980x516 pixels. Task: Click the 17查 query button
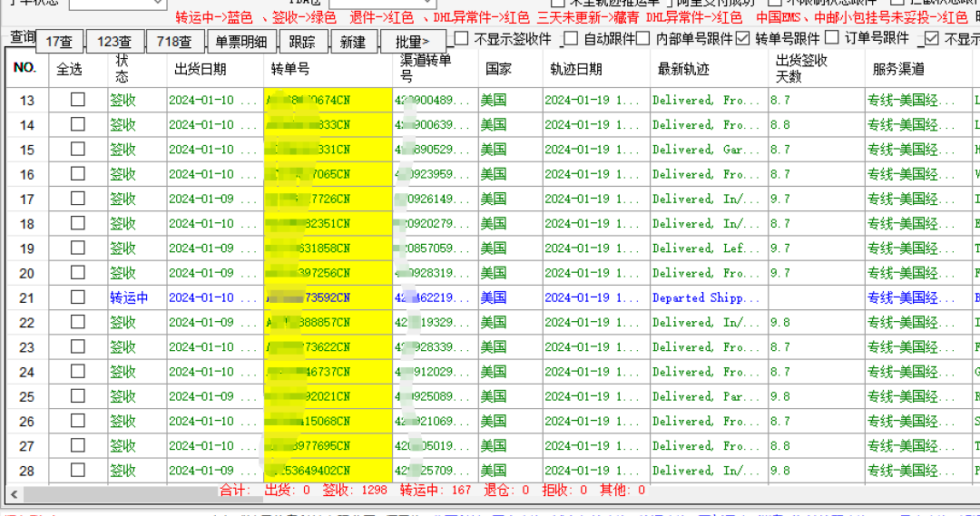59,42
